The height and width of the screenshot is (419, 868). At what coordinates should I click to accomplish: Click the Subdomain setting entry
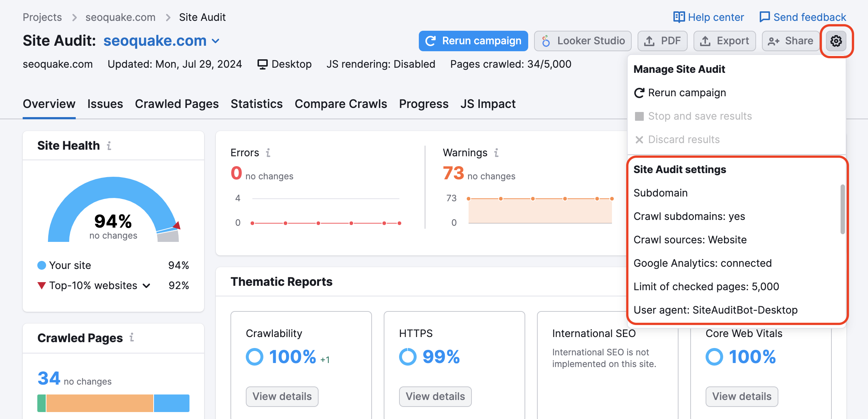pos(661,193)
